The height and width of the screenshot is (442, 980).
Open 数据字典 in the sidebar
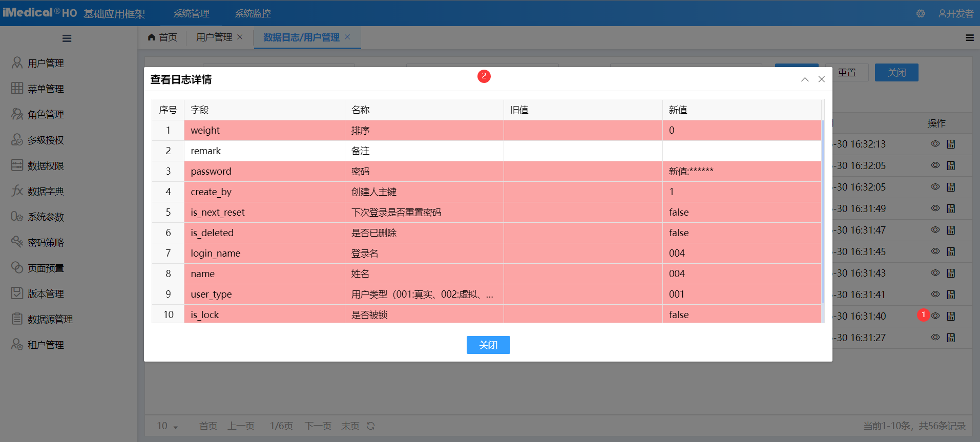(x=38, y=191)
